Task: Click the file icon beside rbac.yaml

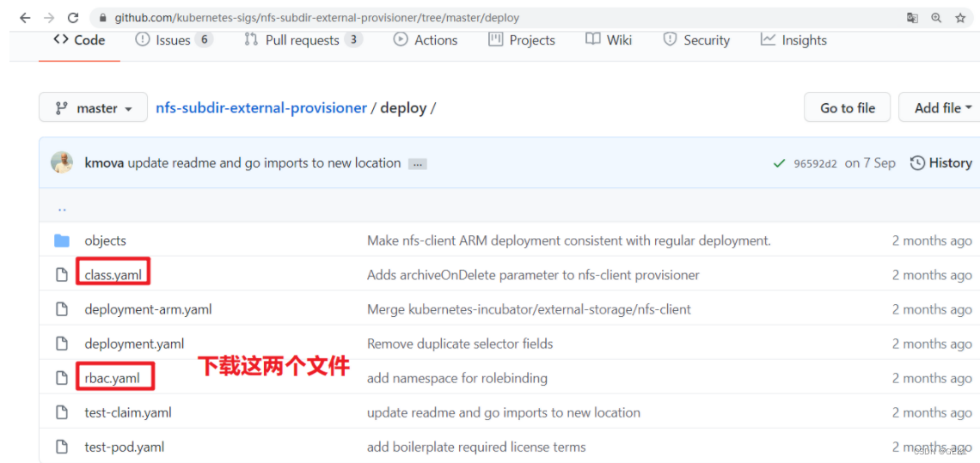Action: [x=61, y=378]
